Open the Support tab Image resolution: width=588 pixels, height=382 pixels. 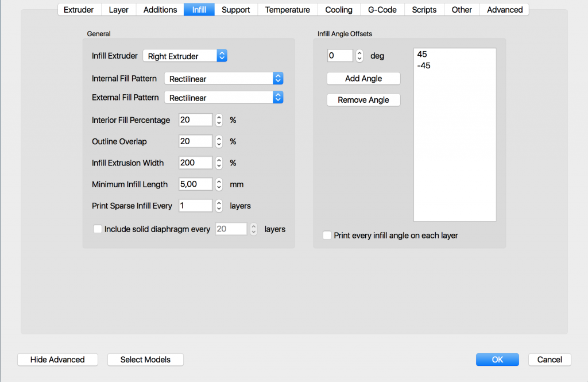(x=236, y=10)
